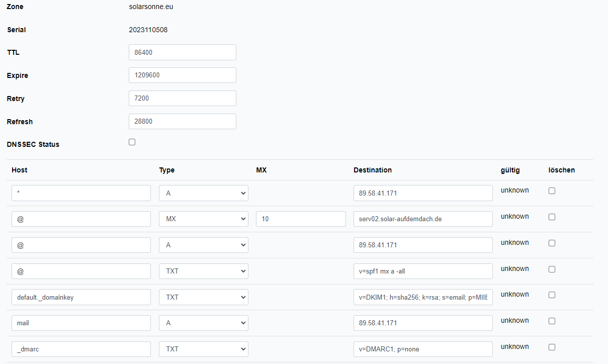Check löschen box for _dmarc record
Screen dimensions: 608x364
pos(552,347)
